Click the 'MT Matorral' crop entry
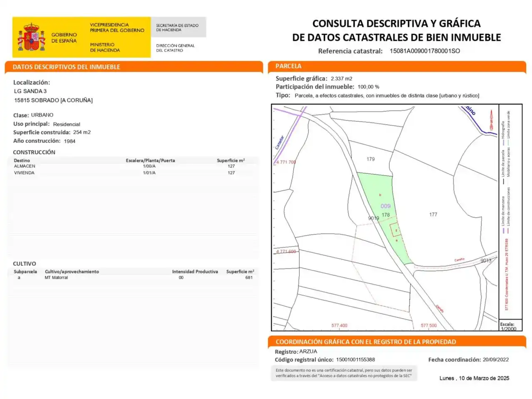Screen dimensions: 532x399 pyautogui.click(x=56, y=278)
